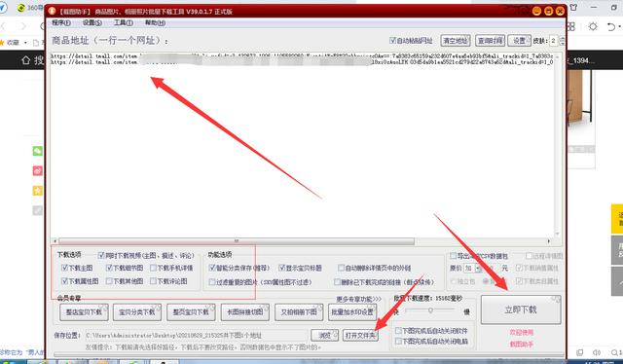
Task: Enable the 下载评论图 checkbox
Action: [x=153, y=281]
